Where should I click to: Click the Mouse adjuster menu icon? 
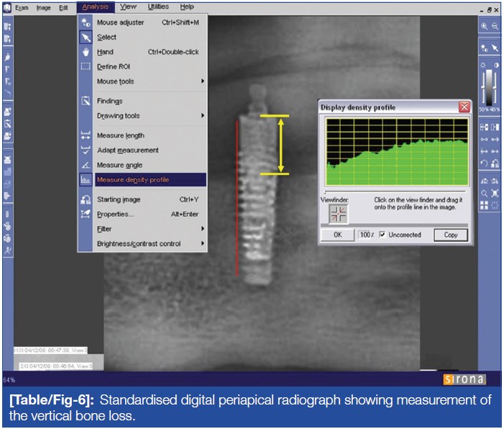(86, 22)
